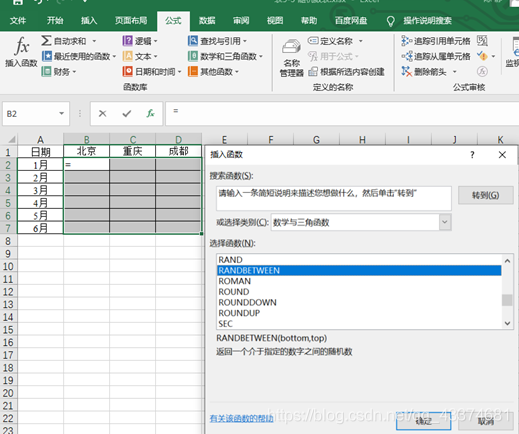The image size is (519, 434).
Task: Select ROMAN in the function list
Action: [359, 281]
